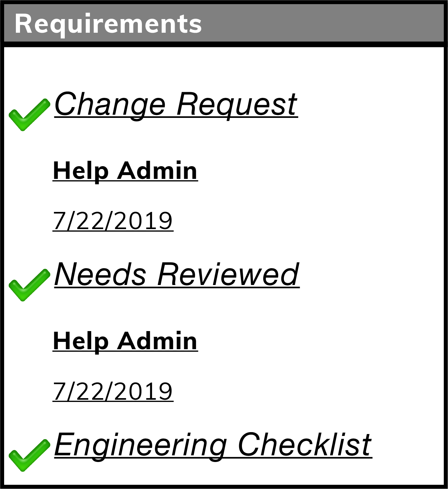Show the Change Request completion date details

coord(113,221)
